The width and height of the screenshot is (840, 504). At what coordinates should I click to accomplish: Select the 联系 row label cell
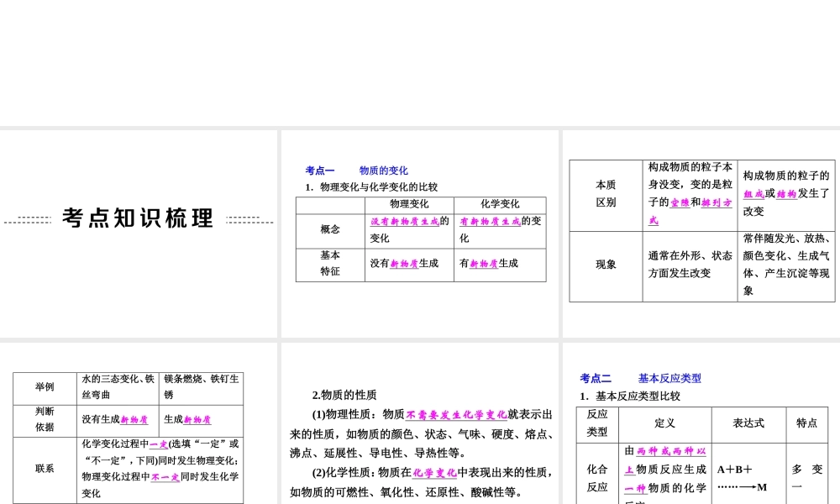coord(45,470)
